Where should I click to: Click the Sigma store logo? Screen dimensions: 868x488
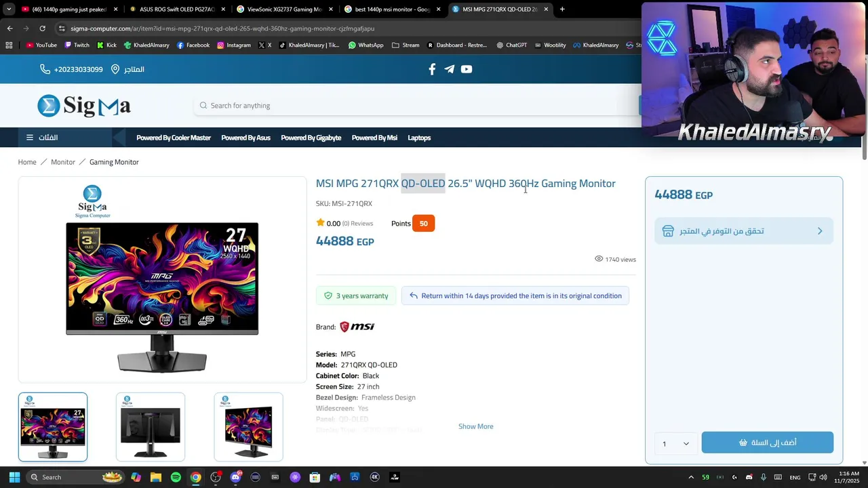click(84, 106)
